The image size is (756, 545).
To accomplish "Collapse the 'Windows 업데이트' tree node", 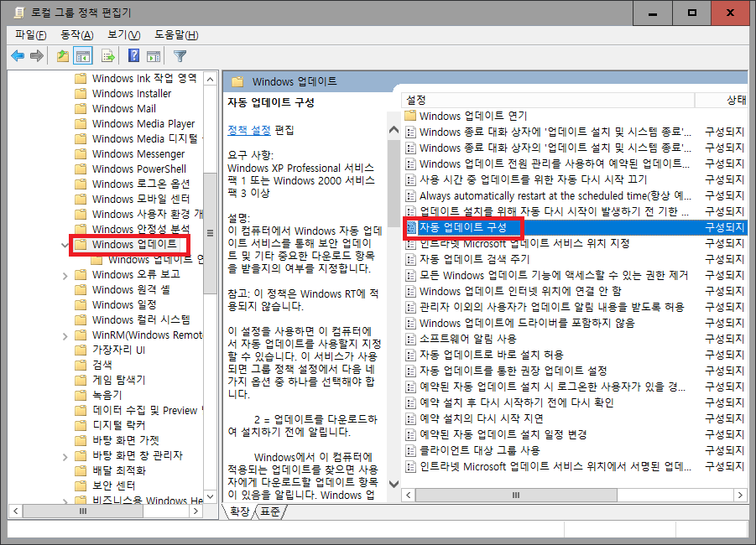I will [x=65, y=245].
